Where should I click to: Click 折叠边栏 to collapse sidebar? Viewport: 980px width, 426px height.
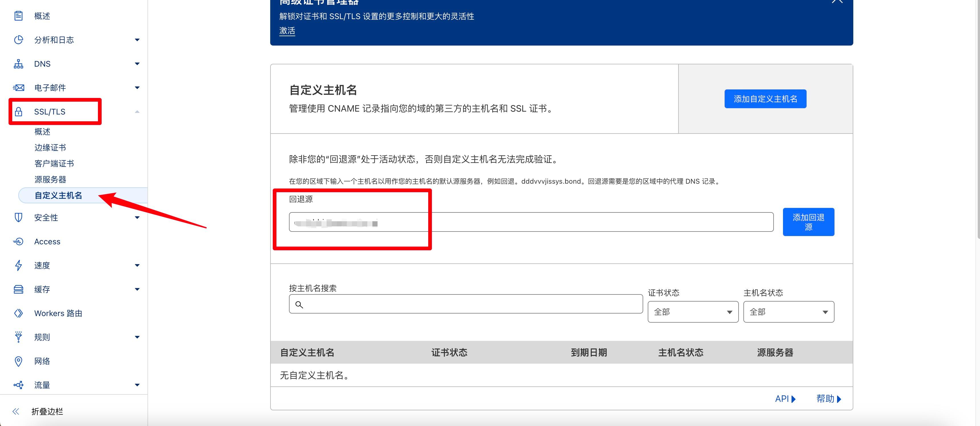tap(47, 411)
